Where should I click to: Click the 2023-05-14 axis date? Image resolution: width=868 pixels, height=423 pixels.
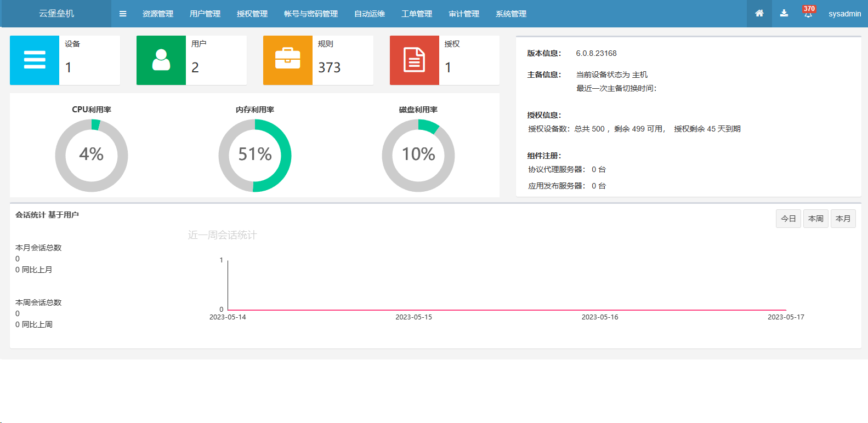click(228, 317)
